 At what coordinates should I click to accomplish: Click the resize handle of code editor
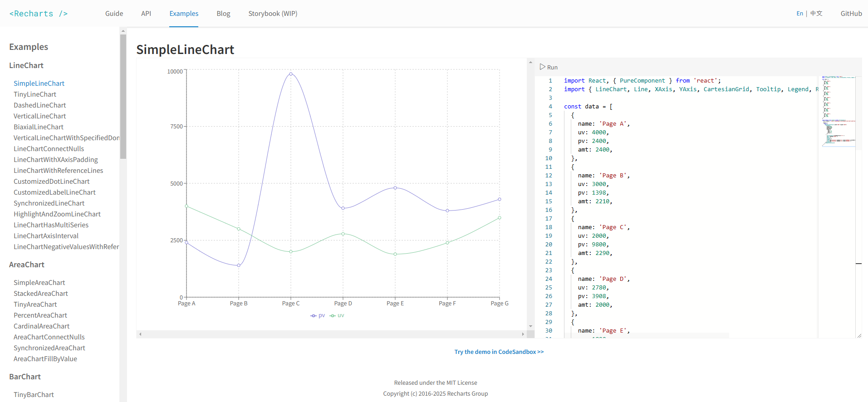(859, 336)
